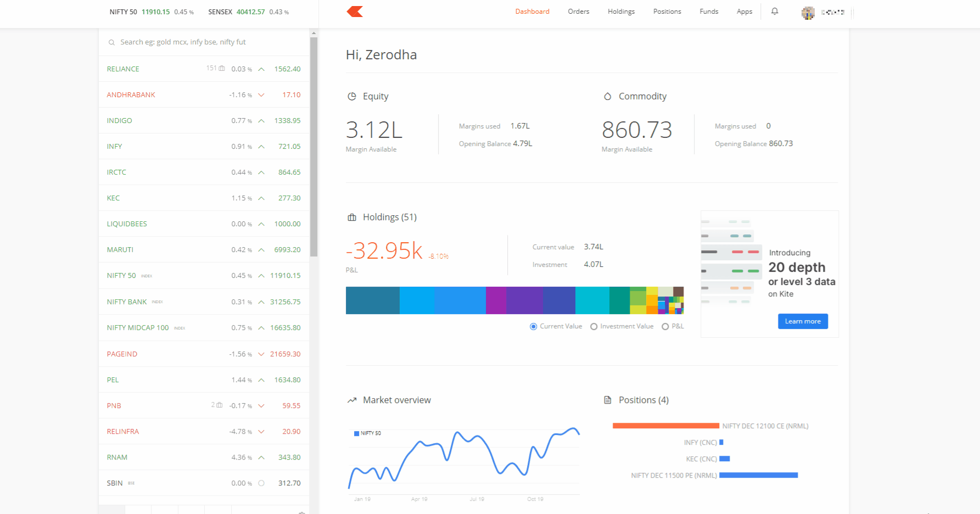Viewport: 980px width, 514px height.
Task: Click the up arrow in NIFTY BANK row
Action: coord(261,302)
